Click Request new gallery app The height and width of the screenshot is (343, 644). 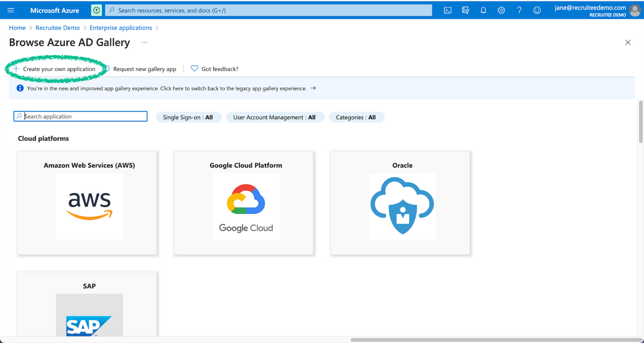pos(140,69)
